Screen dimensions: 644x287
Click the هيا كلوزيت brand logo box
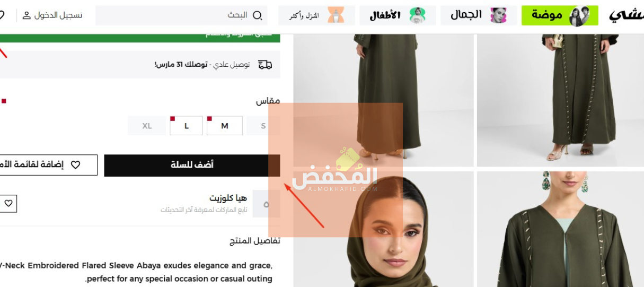266,204
